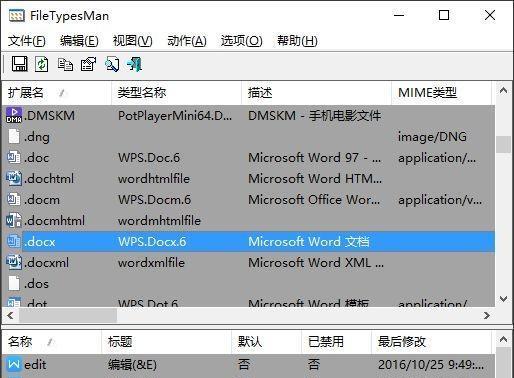The width and height of the screenshot is (514, 378).
Task: Click the horizontal scroll left arrow
Action: (x=11, y=315)
